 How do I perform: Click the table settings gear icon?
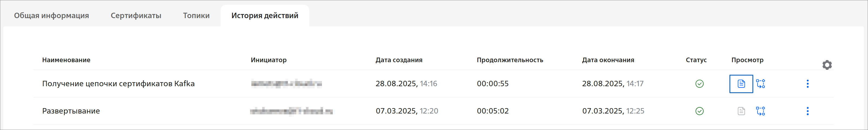pyautogui.click(x=827, y=65)
